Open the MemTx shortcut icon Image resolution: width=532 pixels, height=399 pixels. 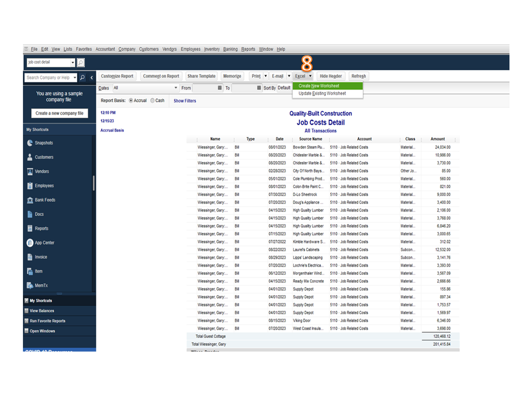click(x=30, y=286)
